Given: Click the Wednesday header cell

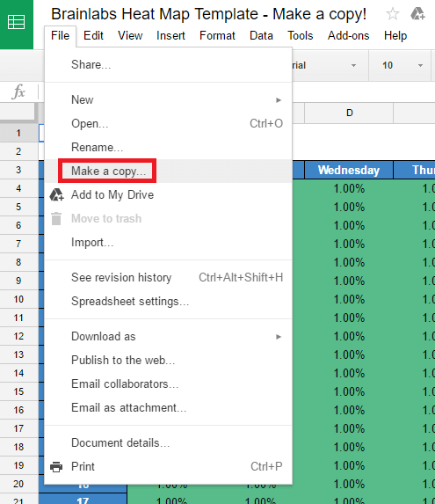Looking at the screenshot, I should tap(349, 170).
